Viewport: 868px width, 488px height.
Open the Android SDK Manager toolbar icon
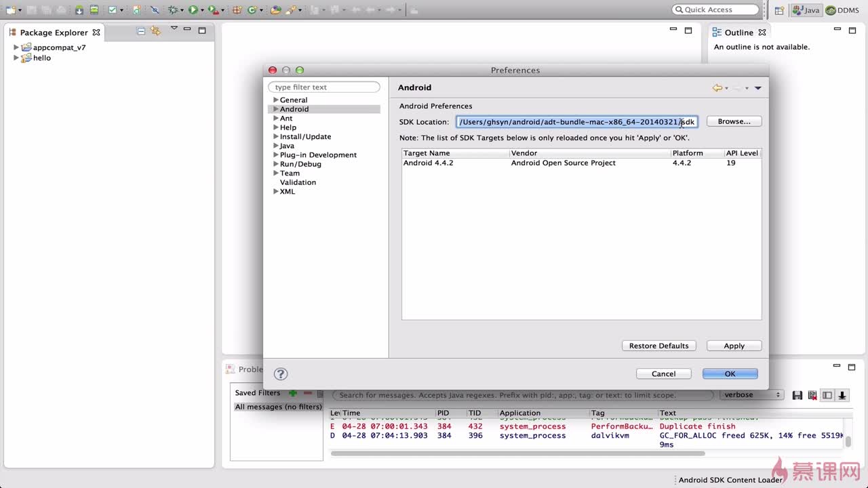79,10
